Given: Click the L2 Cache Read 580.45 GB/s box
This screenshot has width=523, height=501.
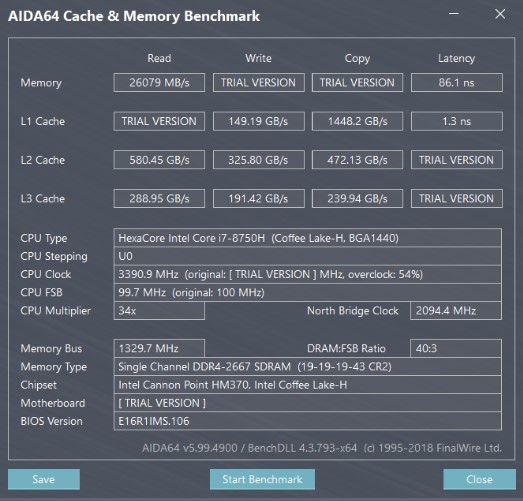Looking at the screenshot, I should [159, 160].
